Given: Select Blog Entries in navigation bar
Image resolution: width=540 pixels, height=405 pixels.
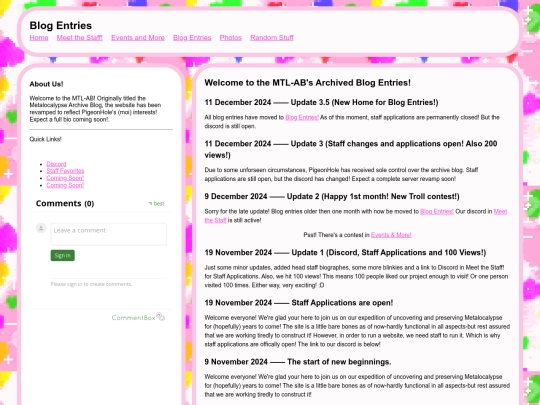Looking at the screenshot, I should click(192, 38).
